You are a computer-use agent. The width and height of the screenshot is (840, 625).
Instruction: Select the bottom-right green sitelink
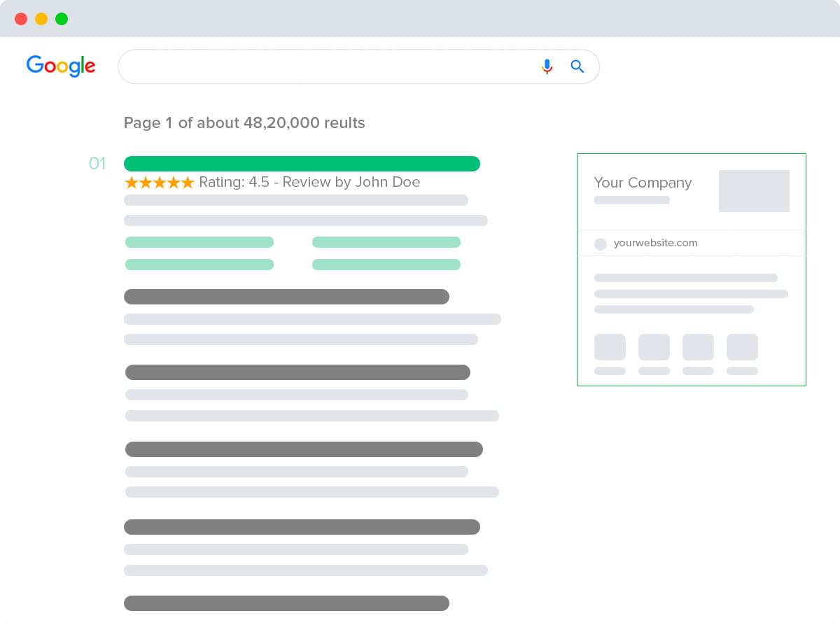pyautogui.click(x=386, y=265)
